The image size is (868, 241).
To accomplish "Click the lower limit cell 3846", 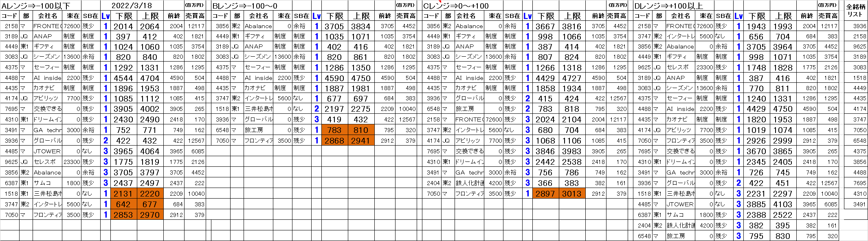I will tap(545, 151).
